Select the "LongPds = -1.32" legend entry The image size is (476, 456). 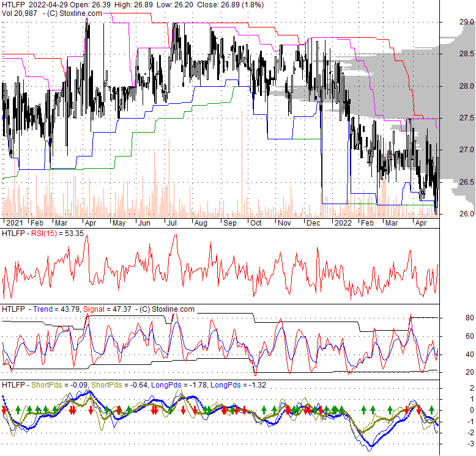(238, 385)
